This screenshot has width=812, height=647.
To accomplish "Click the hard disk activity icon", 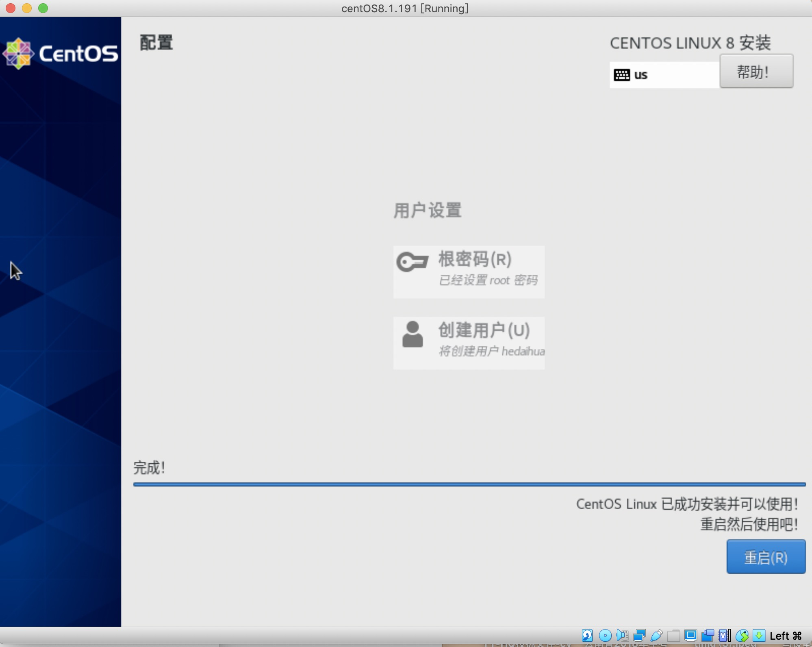I will [x=587, y=635].
